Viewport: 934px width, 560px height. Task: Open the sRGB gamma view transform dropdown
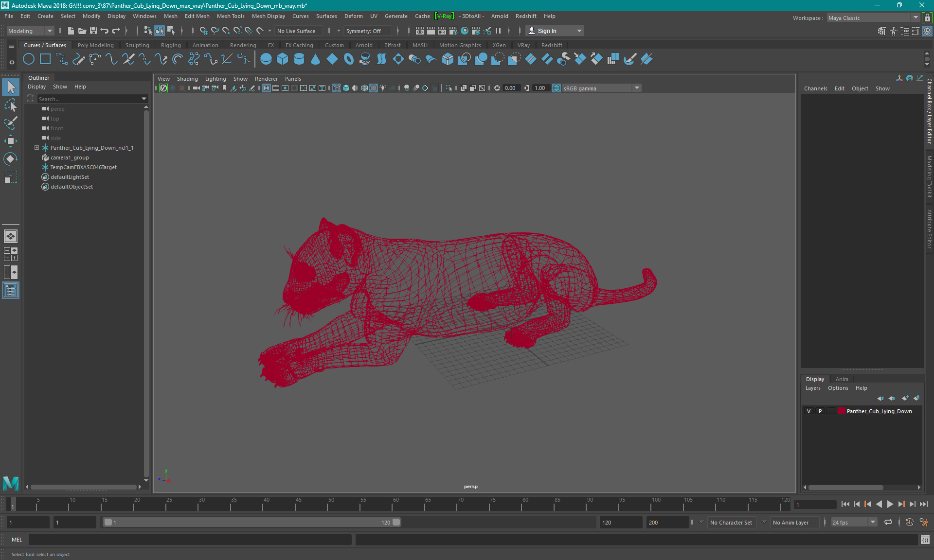click(602, 88)
